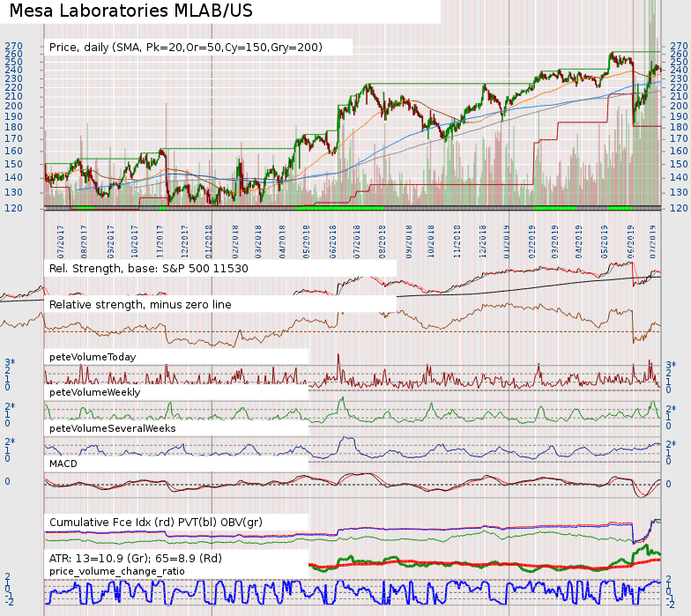Click the 'MACD' panel label

pos(63,464)
